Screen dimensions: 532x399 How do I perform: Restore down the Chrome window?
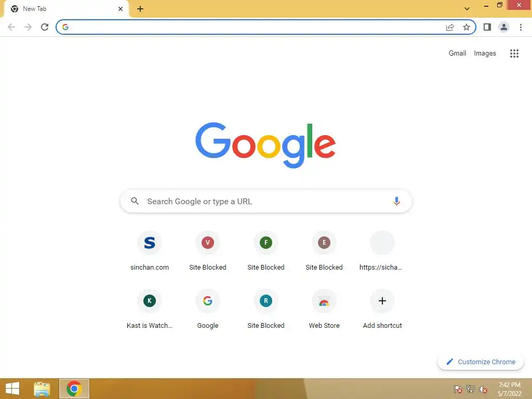pos(499,5)
